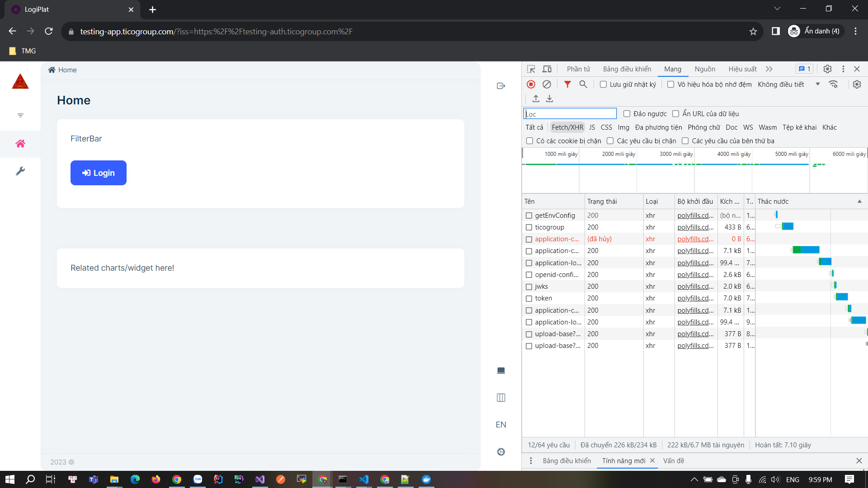Viewport: 868px width, 488px height.
Task: Open polyfills initiator link for token request
Action: tap(695, 298)
